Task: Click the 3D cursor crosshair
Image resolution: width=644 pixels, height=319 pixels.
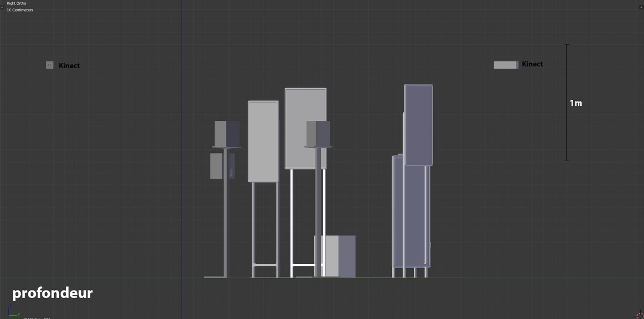Action: tap(639, 314)
